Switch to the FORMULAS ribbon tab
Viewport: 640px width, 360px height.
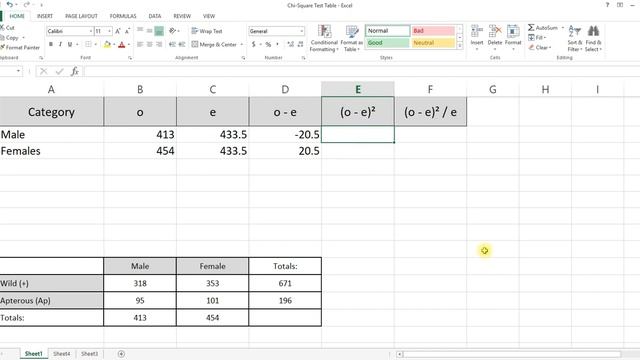[123, 16]
